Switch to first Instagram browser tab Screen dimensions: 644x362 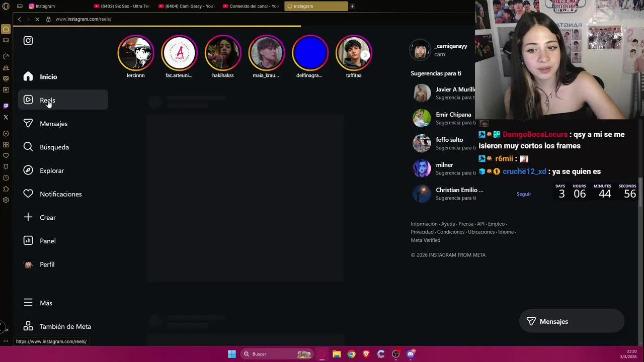click(x=58, y=6)
